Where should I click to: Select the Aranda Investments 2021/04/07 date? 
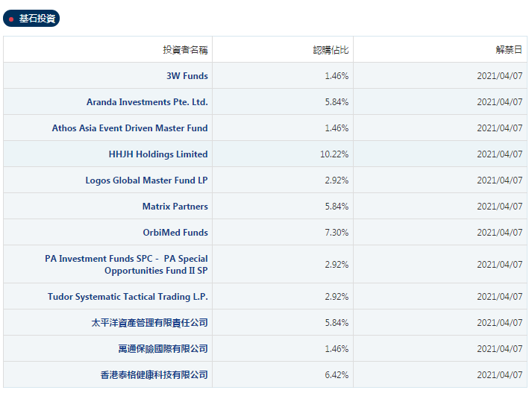(x=500, y=101)
